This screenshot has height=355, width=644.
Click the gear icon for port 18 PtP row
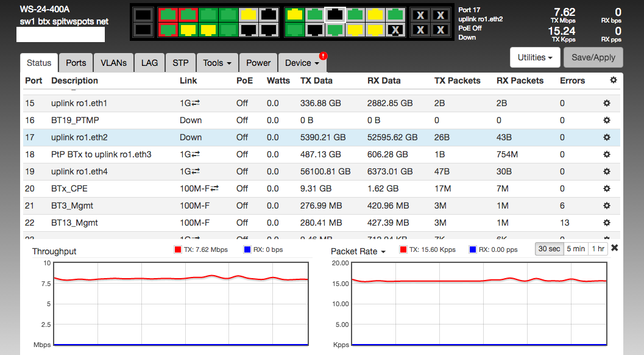coord(606,155)
